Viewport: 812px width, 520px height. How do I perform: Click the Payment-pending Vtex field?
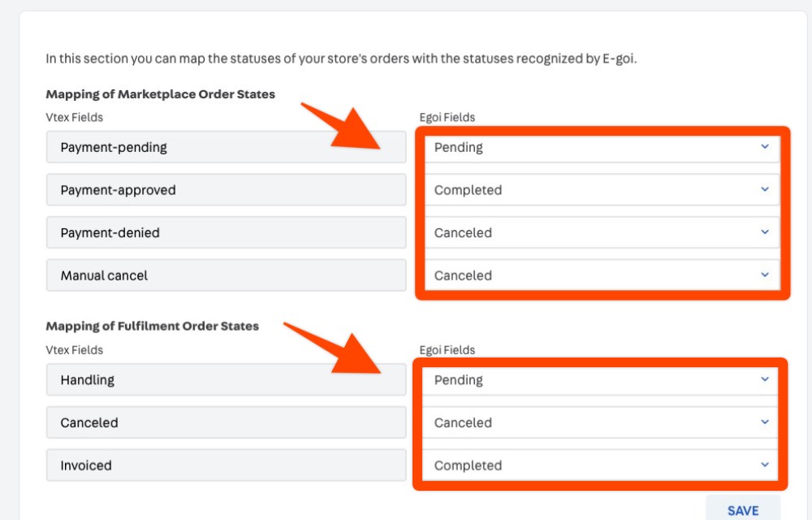pyautogui.click(x=226, y=148)
